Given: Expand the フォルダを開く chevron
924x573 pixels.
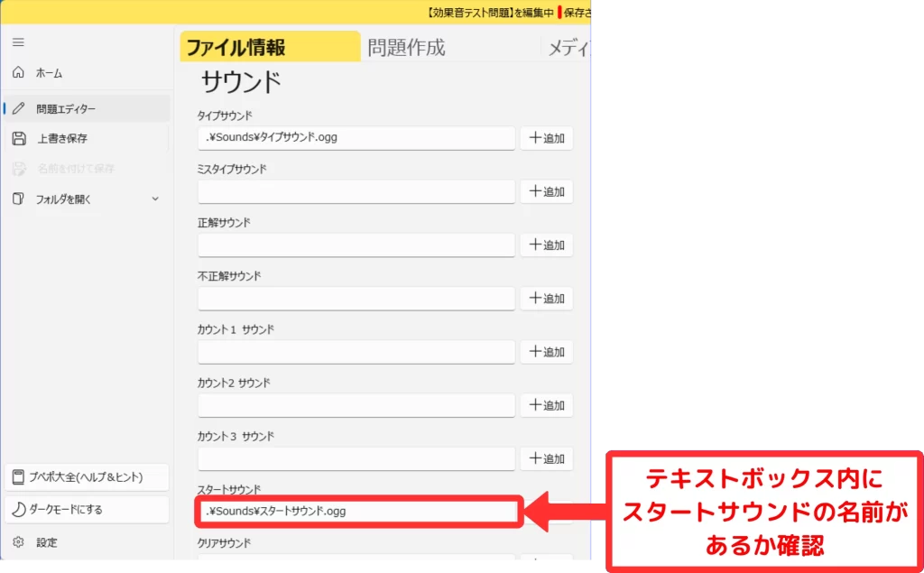Looking at the screenshot, I should click(x=154, y=199).
